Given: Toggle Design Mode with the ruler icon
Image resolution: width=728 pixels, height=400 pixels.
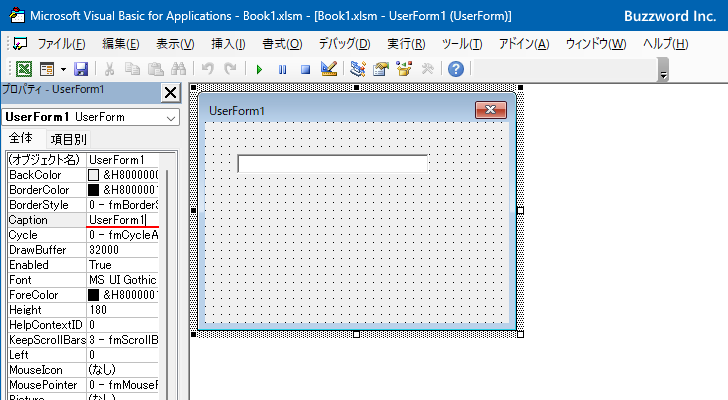Looking at the screenshot, I should point(328,69).
